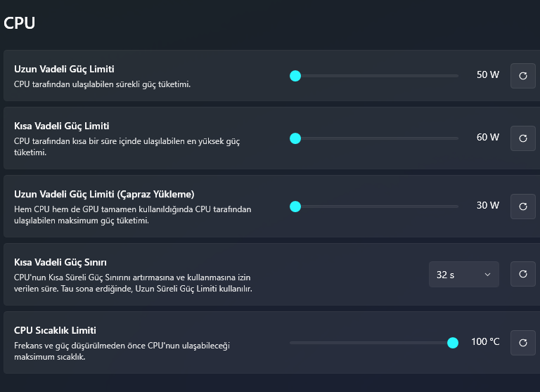Image resolution: width=540 pixels, height=392 pixels.
Task: Click the 30 W value label
Action: [x=487, y=206]
